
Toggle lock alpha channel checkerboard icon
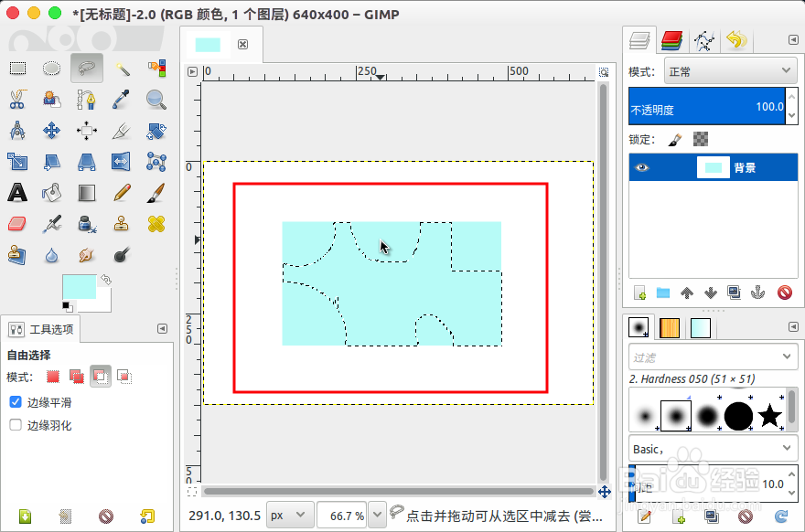[701, 139]
